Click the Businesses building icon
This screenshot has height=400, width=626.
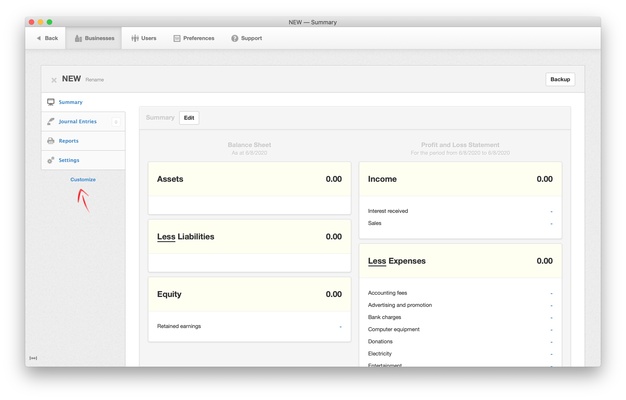78,38
